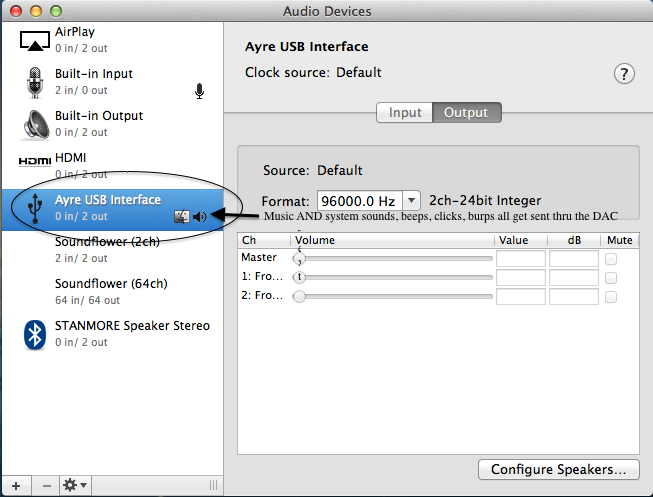Select the HDMI device icon
Image resolution: width=653 pixels, height=497 pixels.
click(x=34, y=161)
